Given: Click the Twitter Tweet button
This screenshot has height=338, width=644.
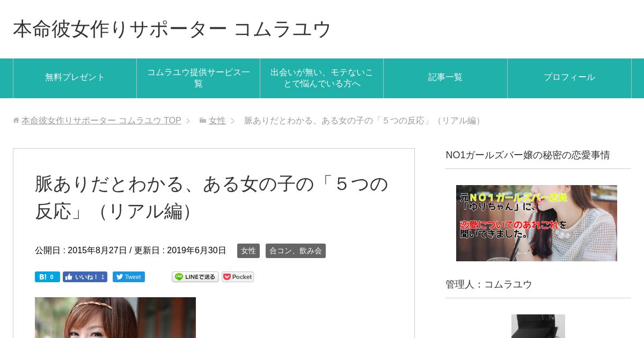Looking at the screenshot, I should (x=129, y=277).
